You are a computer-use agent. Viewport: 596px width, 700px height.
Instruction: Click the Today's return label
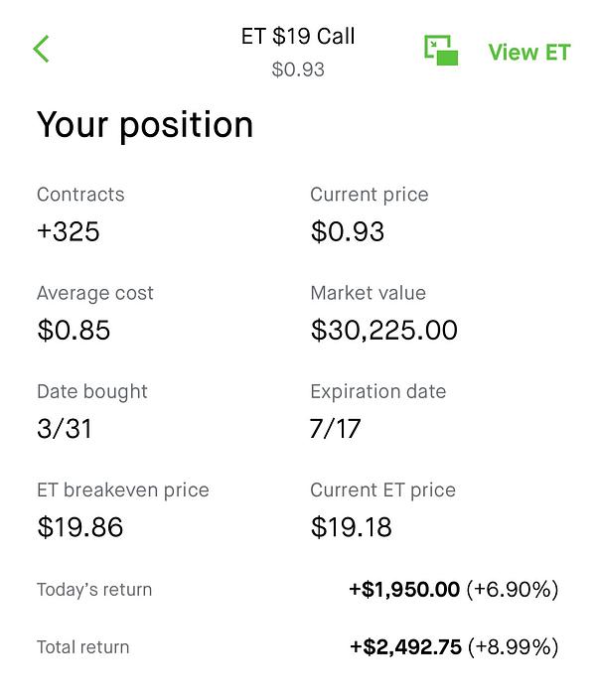point(94,590)
